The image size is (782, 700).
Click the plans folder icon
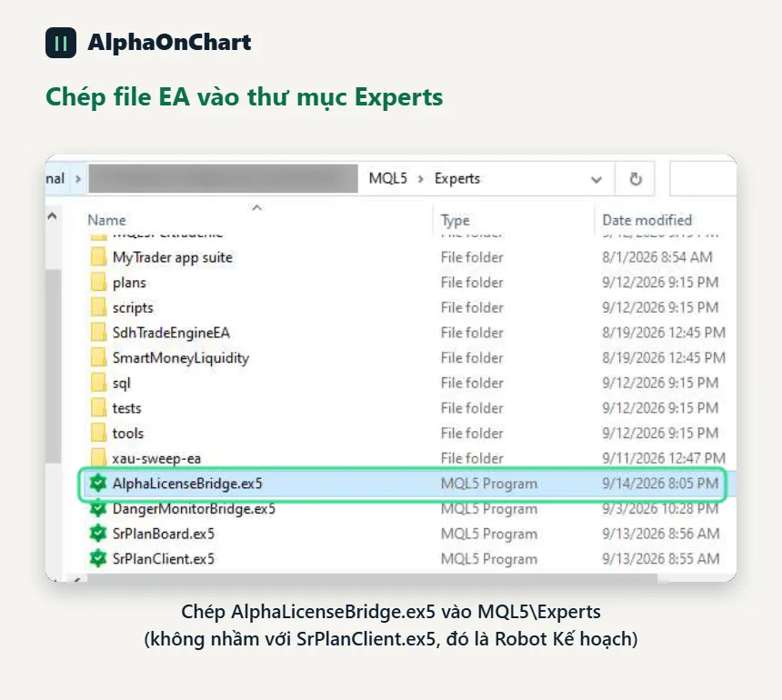[x=98, y=282]
